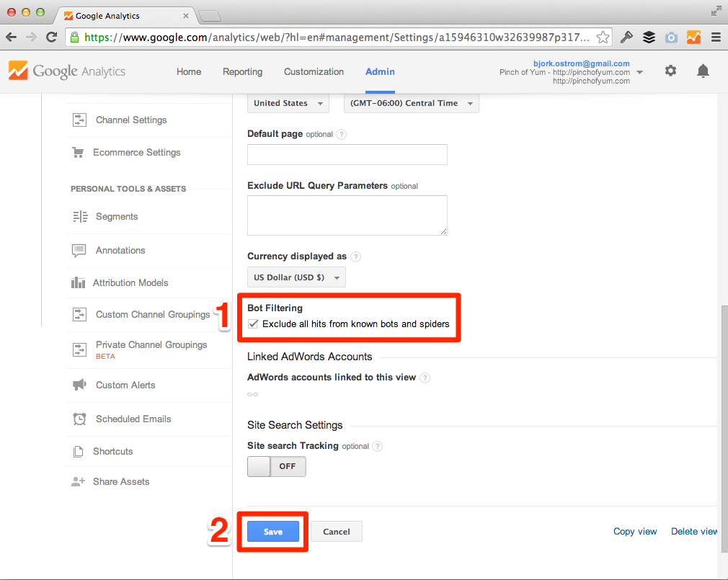
Task: Click into the Default page field
Action: click(x=347, y=154)
